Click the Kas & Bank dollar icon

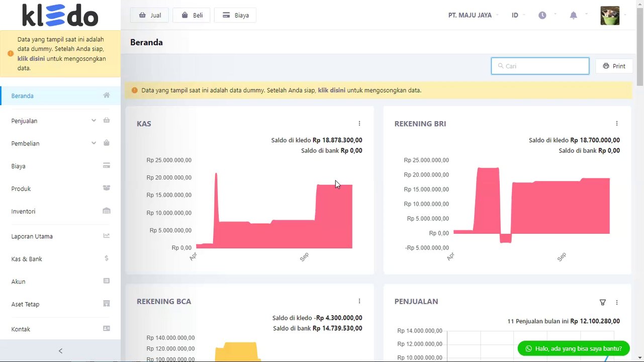pyautogui.click(x=107, y=258)
